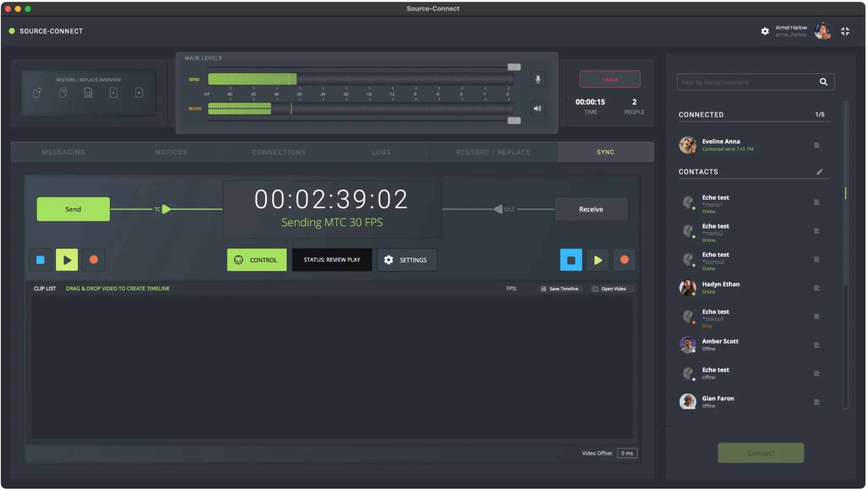The height and width of the screenshot is (490, 868).
Task: Click Eveline Anna's avatar in Connected
Action: (687, 145)
